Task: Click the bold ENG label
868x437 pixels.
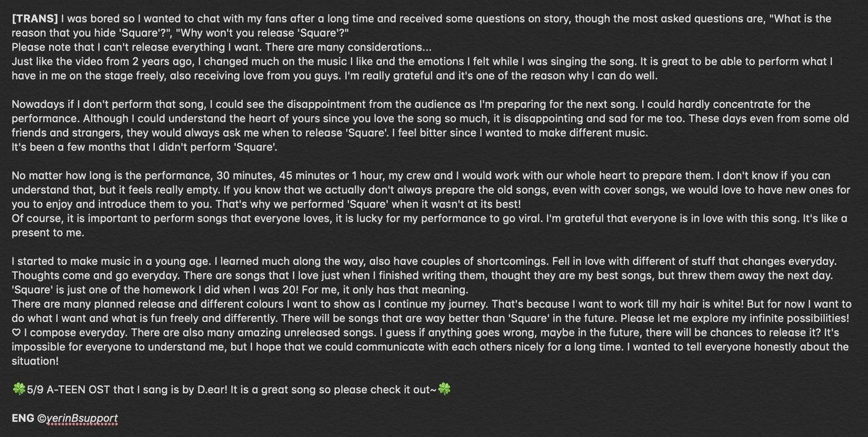Action: (x=22, y=418)
